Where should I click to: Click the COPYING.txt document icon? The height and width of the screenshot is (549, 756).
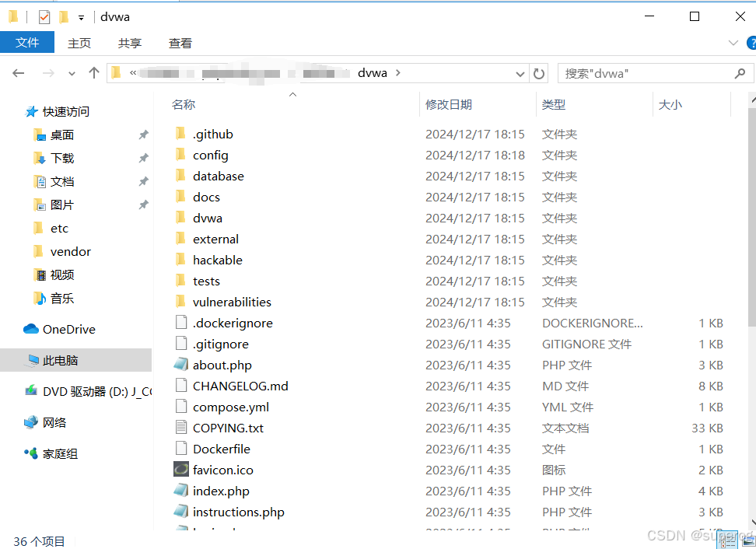click(181, 427)
